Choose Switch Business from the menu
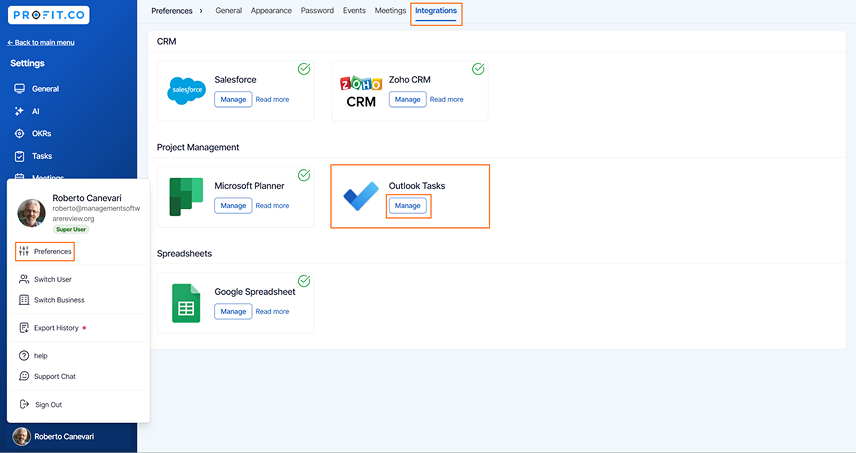Image resolution: width=856 pixels, height=453 pixels. pos(59,300)
